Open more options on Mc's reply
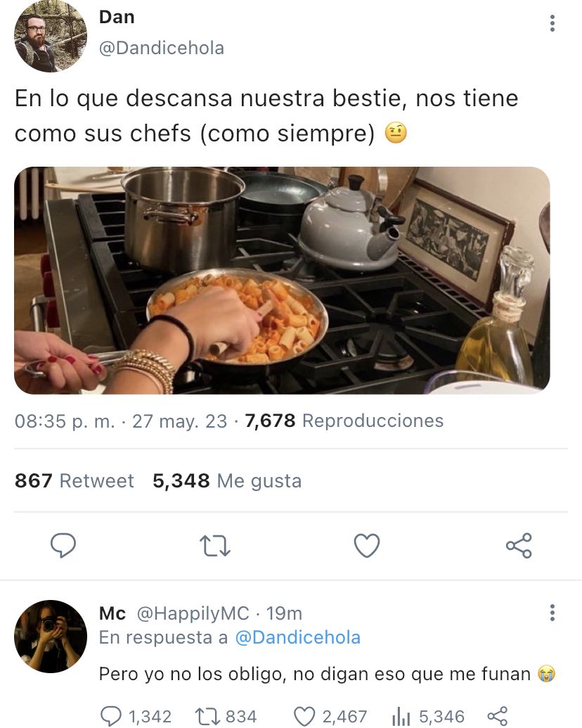 click(552, 613)
